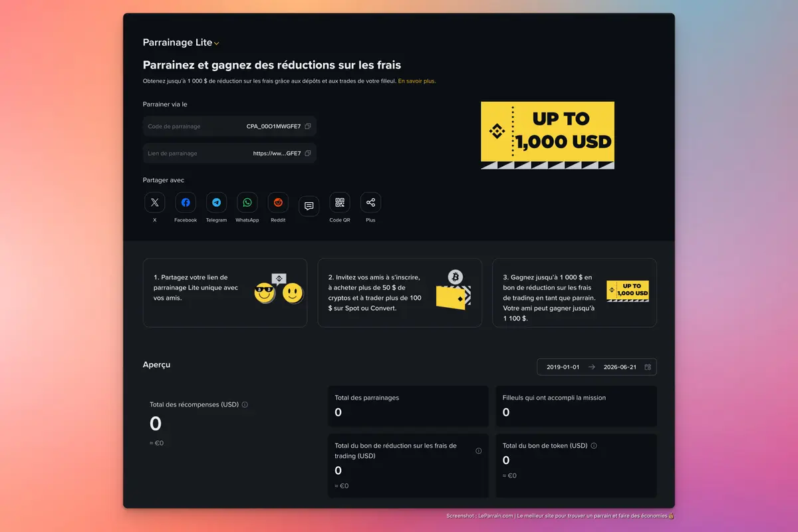
Task: Click the step 3 card about earning voucher
Action: coord(575,293)
